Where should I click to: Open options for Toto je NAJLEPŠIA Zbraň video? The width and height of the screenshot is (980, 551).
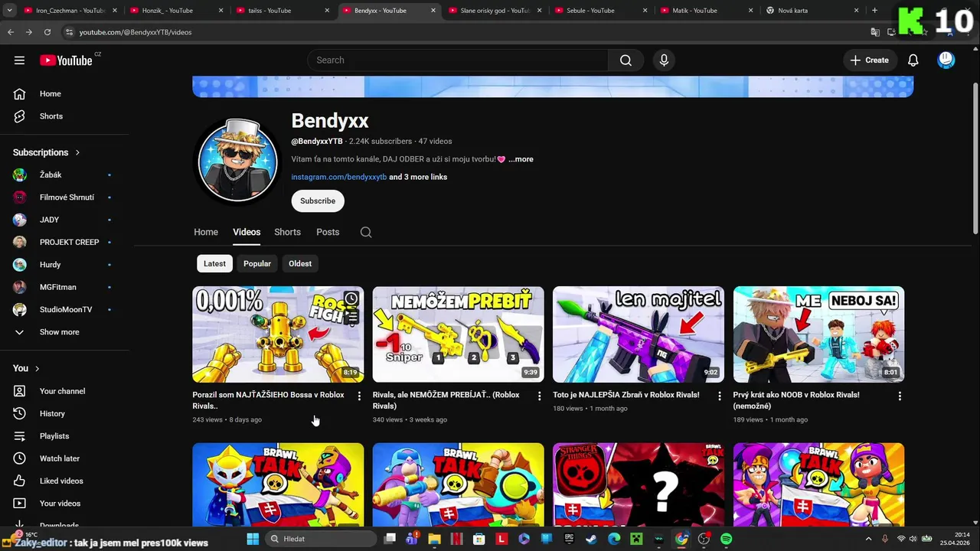(x=719, y=396)
